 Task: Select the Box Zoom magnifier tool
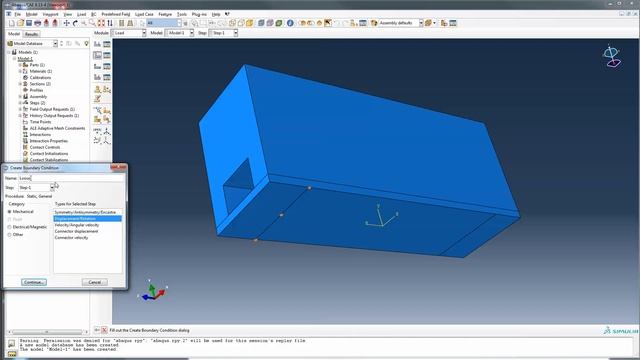92,23
